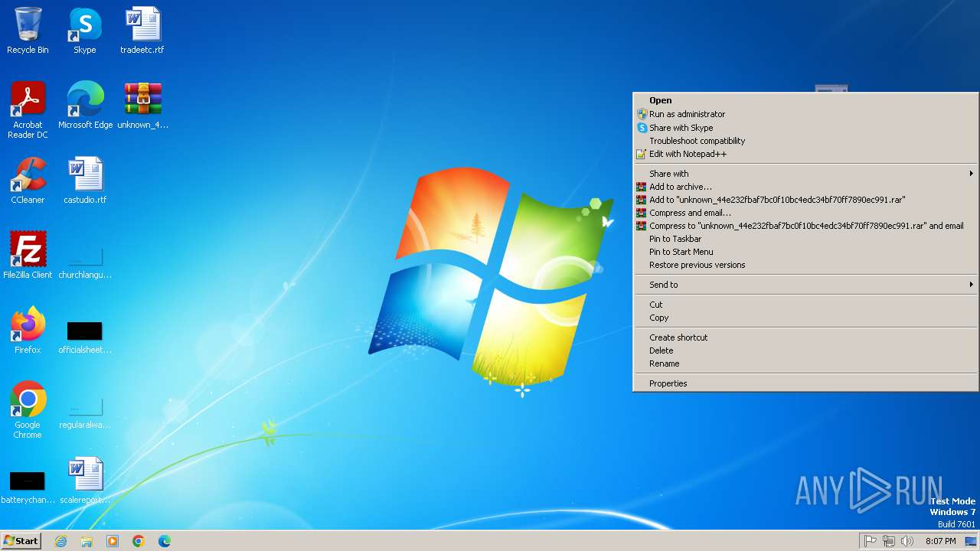
Task: Choose Create shortcut
Action: (805, 337)
